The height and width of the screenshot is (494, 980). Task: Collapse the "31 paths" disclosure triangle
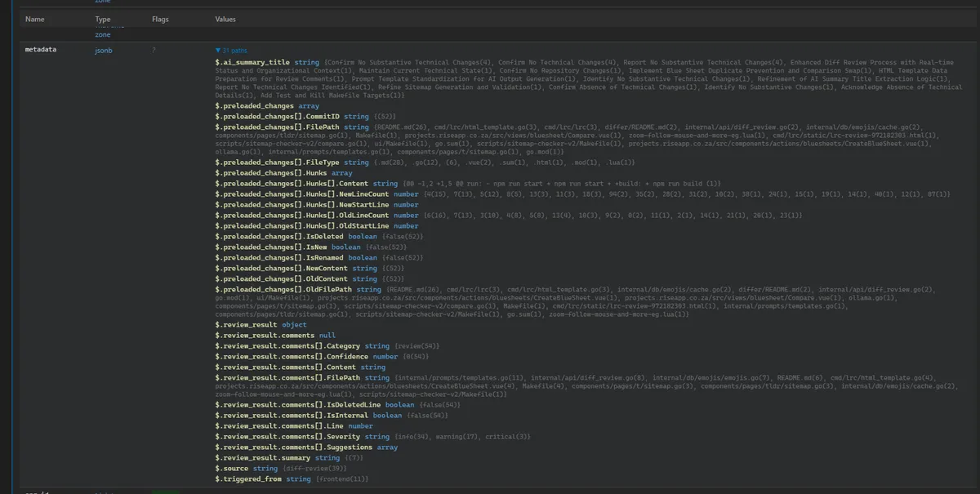(x=218, y=51)
